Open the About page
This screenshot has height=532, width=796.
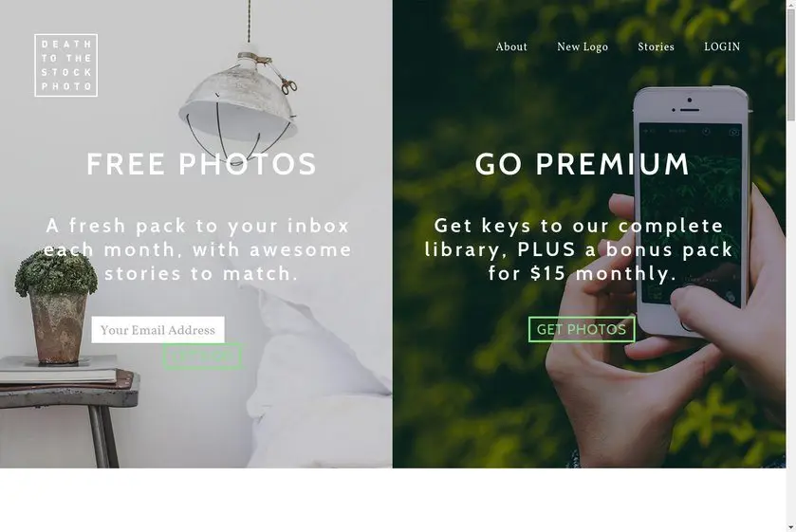coord(511,46)
